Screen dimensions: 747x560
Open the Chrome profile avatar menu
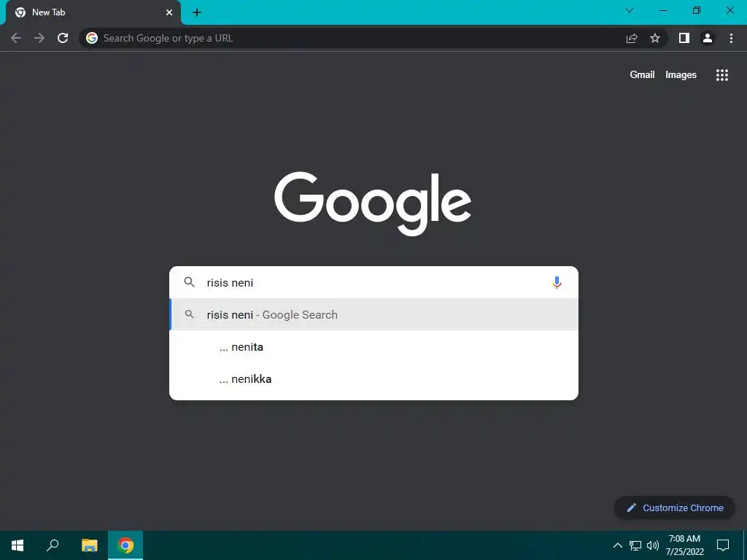pyautogui.click(x=708, y=38)
